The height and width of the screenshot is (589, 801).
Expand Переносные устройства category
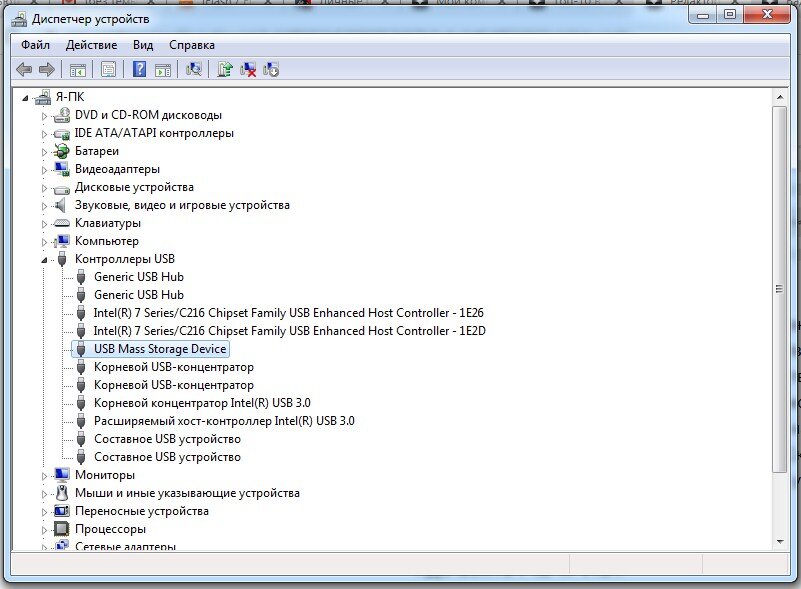pos(44,512)
